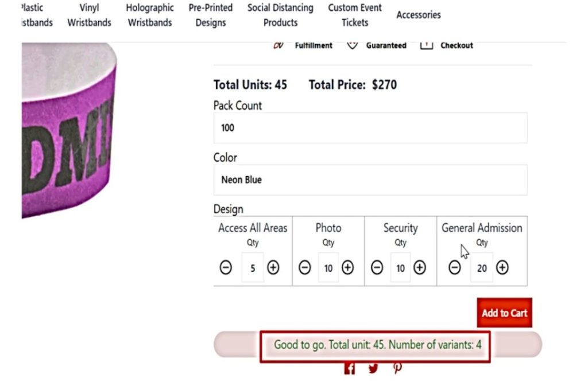Click the Twitter share icon

click(373, 368)
